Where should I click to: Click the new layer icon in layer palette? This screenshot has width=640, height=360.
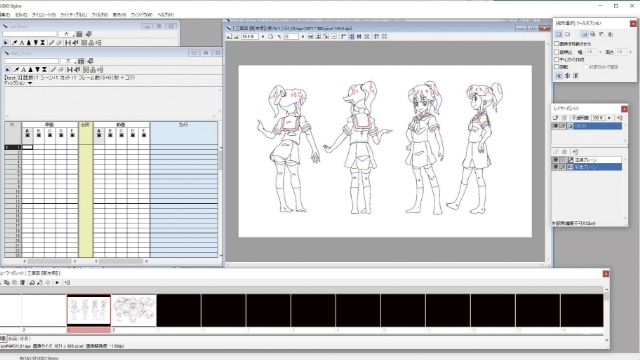556,118
